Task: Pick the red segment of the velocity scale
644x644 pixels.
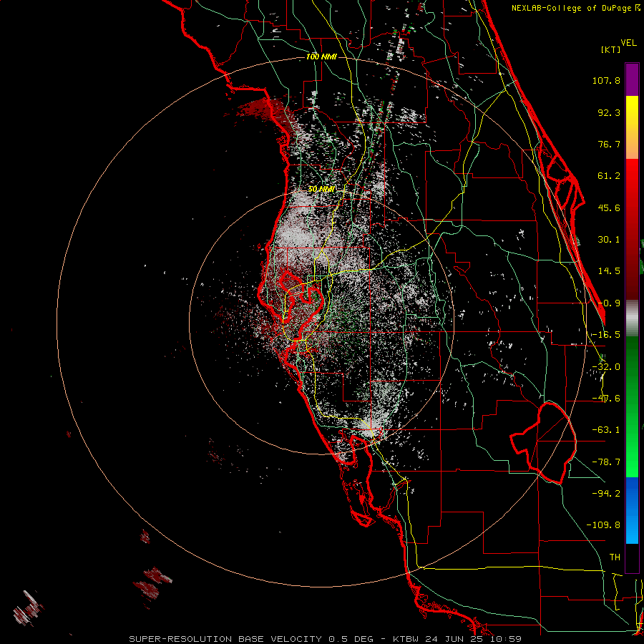Action: [x=632, y=229]
